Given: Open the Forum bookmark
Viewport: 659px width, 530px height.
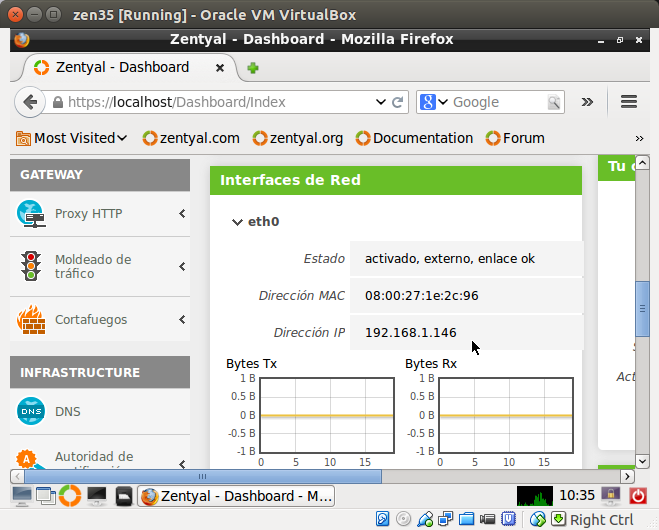Looking at the screenshot, I should (515, 138).
